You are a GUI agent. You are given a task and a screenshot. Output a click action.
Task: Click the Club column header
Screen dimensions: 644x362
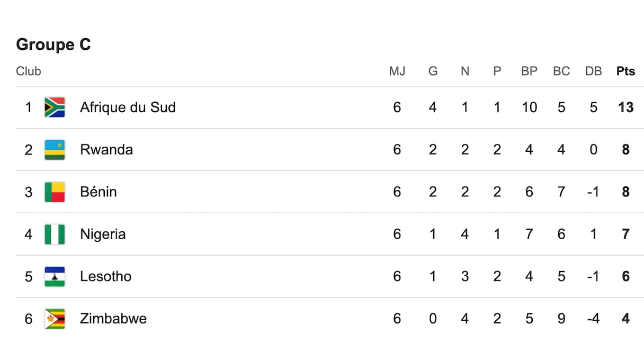[29, 71]
